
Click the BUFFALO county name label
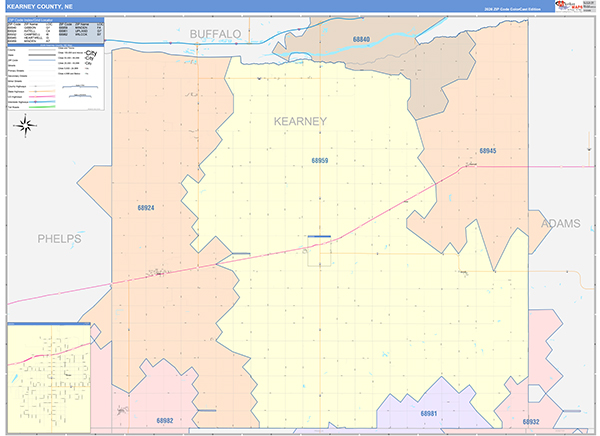point(215,34)
